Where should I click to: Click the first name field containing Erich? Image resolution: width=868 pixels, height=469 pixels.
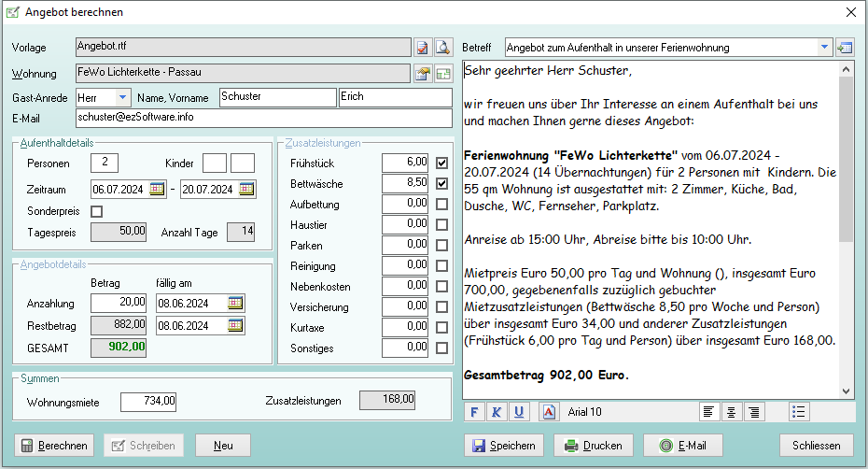[x=395, y=97]
